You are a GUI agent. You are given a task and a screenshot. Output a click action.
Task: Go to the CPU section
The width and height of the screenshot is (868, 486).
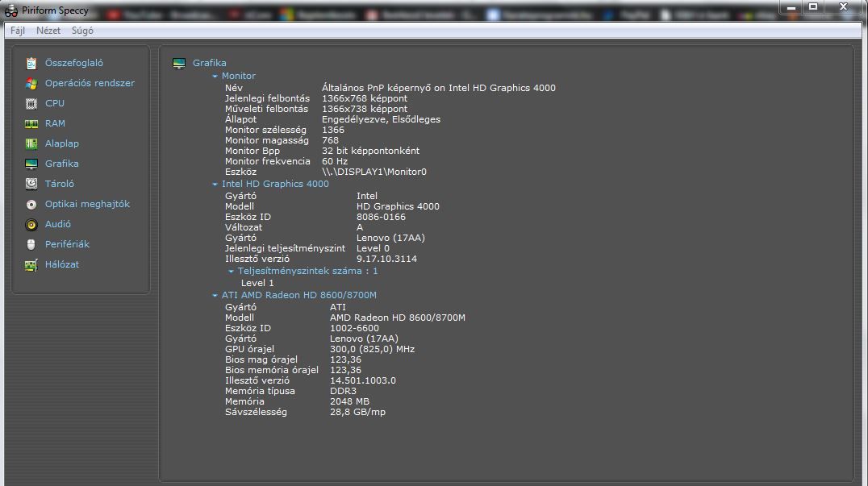point(55,103)
